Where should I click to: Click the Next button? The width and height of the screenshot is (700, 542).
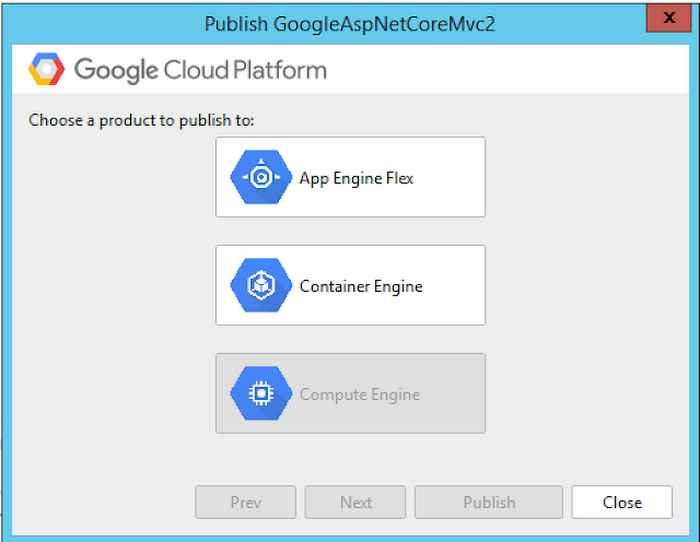pyautogui.click(x=355, y=502)
